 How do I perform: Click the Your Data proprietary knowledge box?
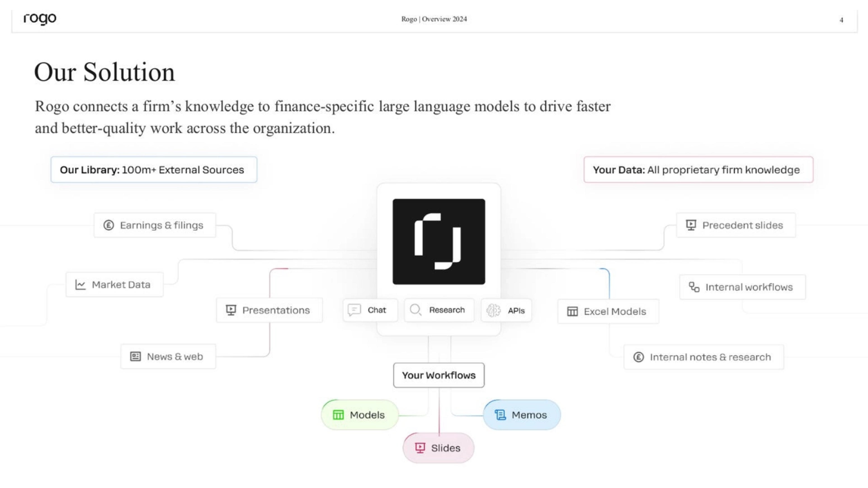(698, 170)
